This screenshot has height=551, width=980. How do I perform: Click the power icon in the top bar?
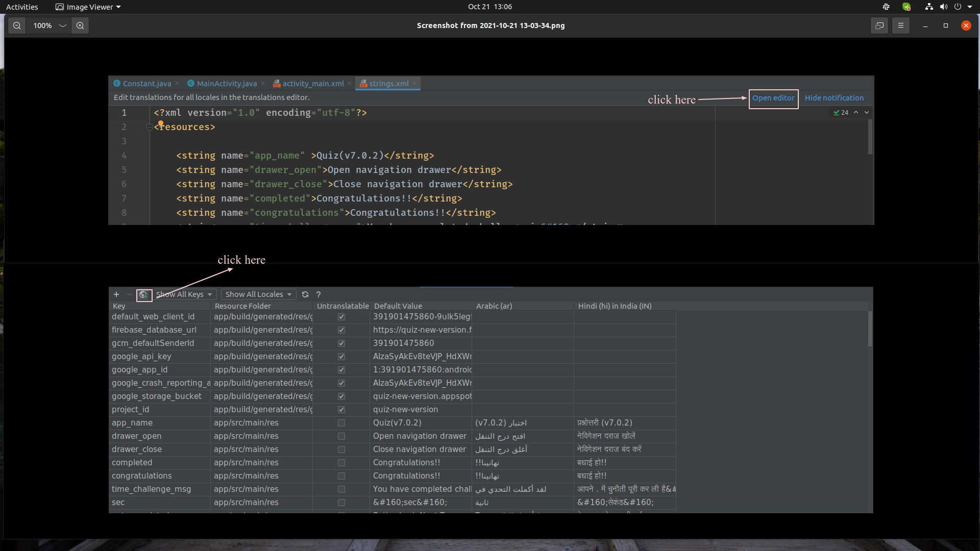click(958, 7)
